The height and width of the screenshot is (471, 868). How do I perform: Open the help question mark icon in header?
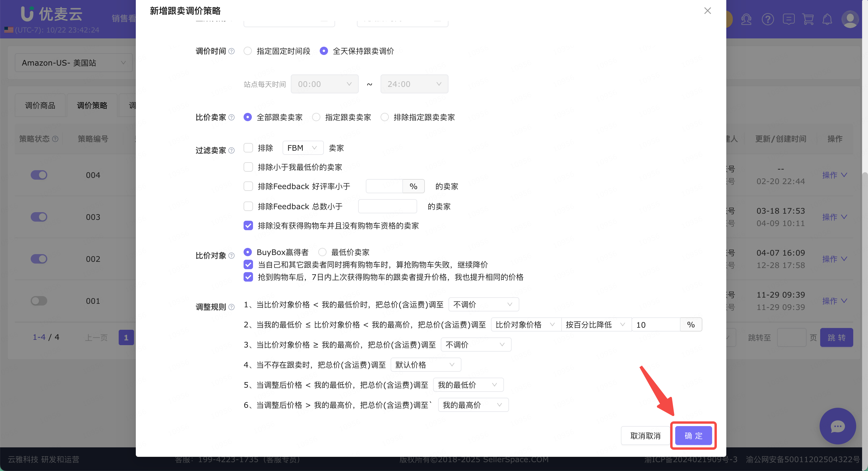768,19
